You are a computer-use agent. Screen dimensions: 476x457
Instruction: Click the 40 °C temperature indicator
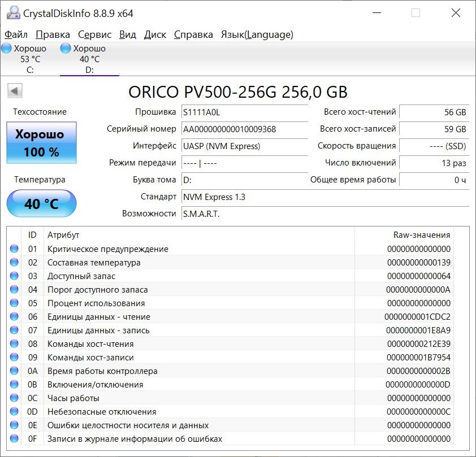tap(42, 203)
